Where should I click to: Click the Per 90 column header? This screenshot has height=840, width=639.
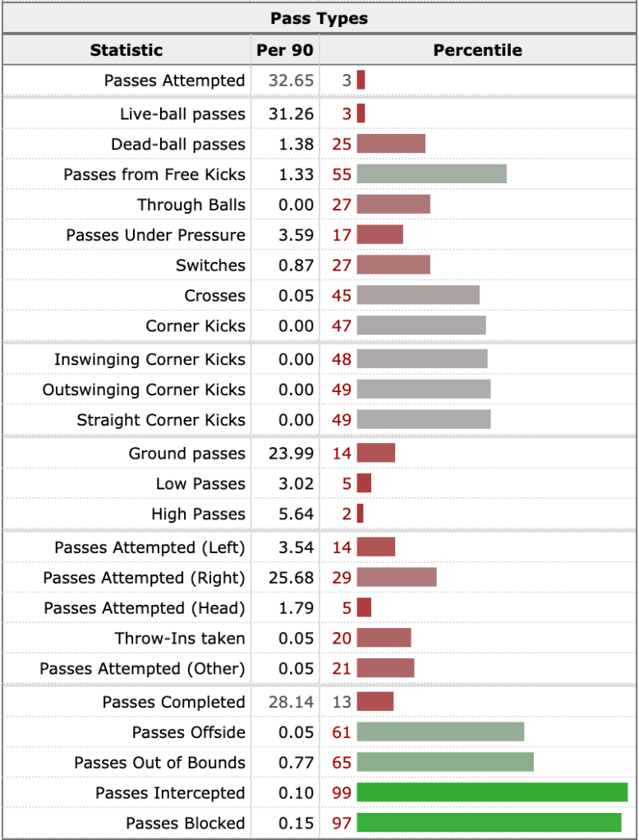tap(284, 50)
